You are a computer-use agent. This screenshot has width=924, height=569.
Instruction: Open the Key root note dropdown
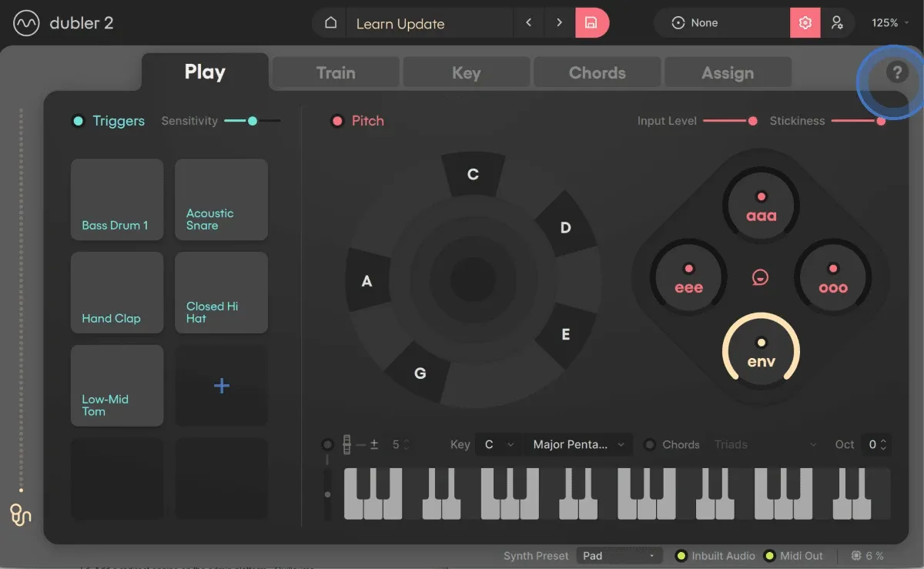(x=499, y=444)
